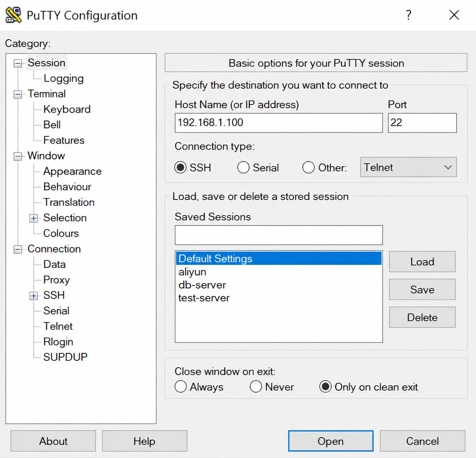Open the Serial category in tree
Image resolution: width=476 pixels, height=458 pixels.
(56, 311)
